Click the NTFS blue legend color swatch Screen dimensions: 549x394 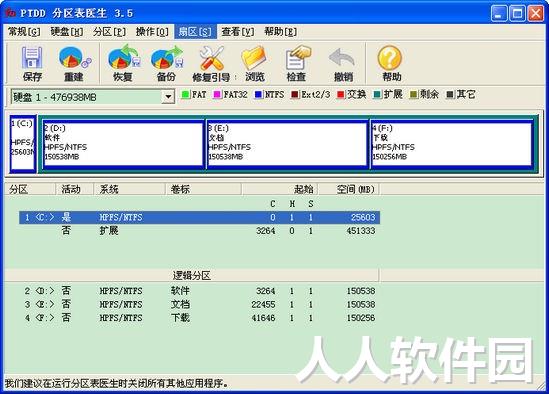tap(258, 95)
